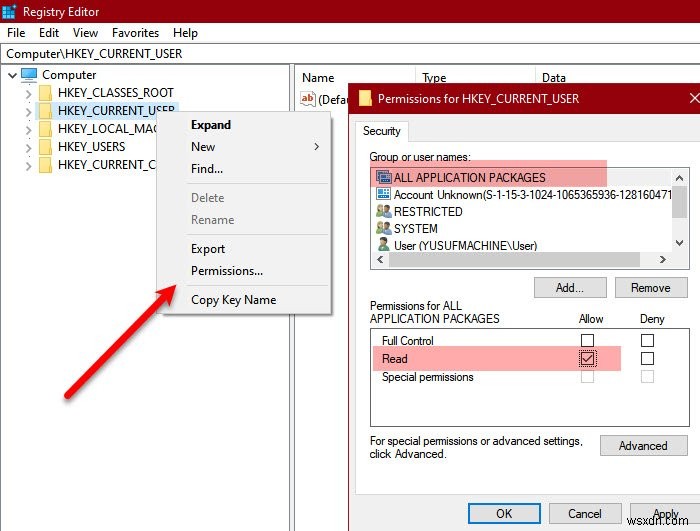This screenshot has height=531, width=700.
Task: Click right arrow of horizontal user list scrollbar
Action: (663, 259)
